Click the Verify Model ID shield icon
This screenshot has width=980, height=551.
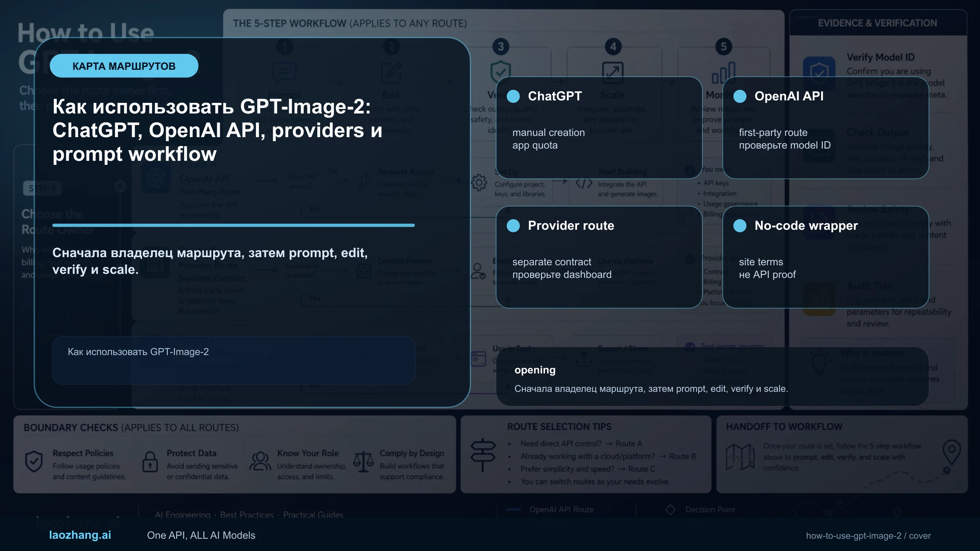point(819,73)
